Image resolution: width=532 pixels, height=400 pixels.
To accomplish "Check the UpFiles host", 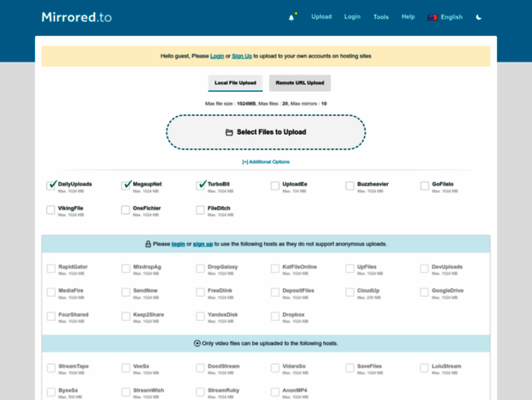I will tap(350, 269).
